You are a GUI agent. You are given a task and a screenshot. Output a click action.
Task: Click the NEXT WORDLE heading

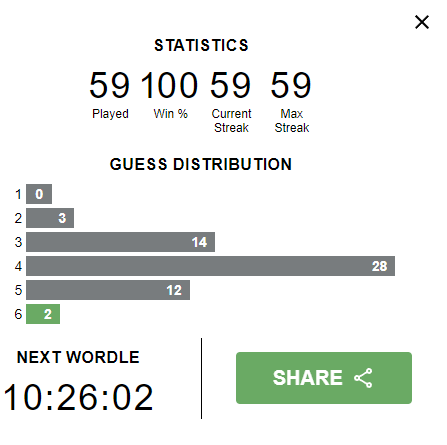(78, 357)
